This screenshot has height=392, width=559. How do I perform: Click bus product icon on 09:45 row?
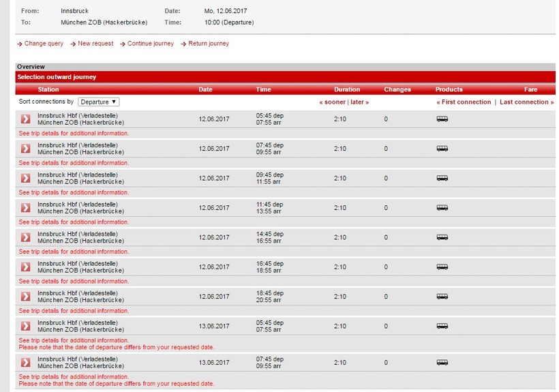click(442, 178)
